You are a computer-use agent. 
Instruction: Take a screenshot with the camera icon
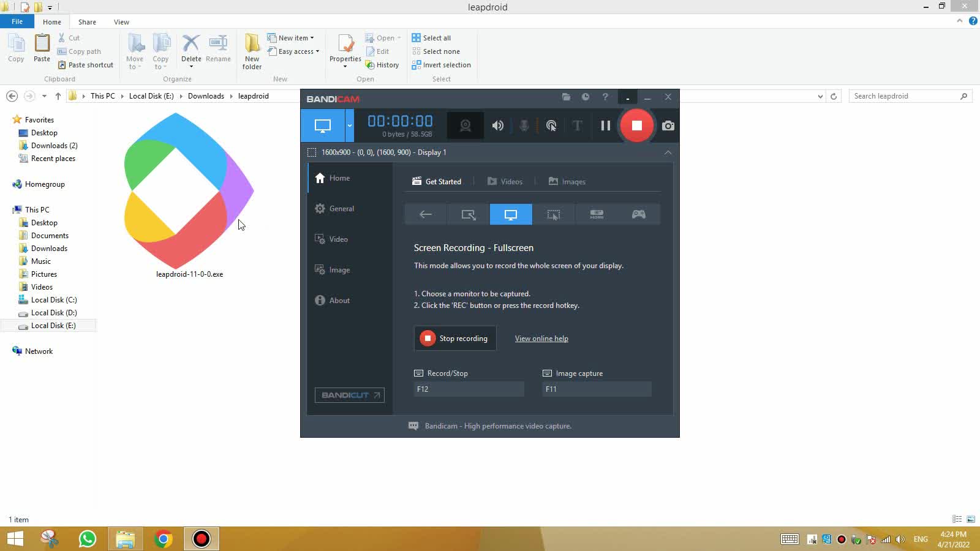pos(668,126)
